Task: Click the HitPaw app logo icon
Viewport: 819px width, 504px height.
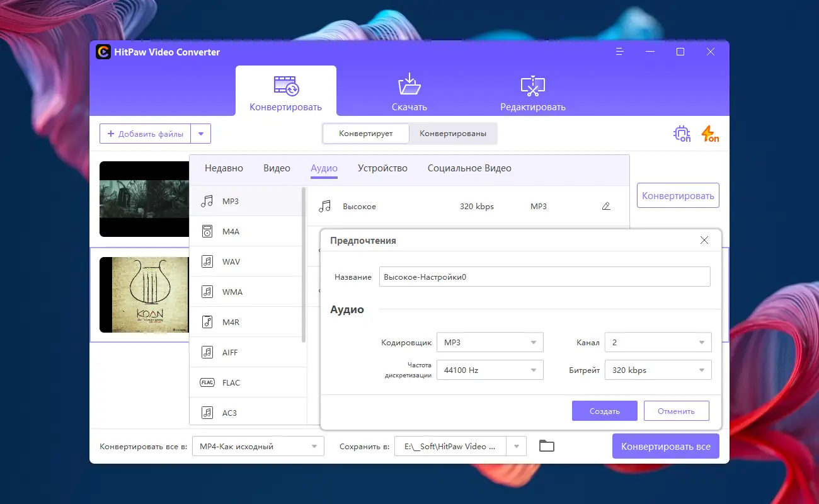Action: tap(103, 52)
